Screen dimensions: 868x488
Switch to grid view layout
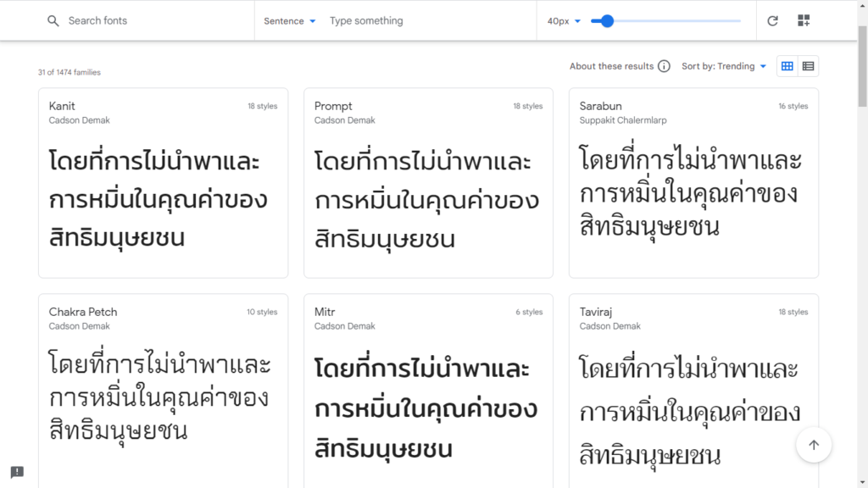coord(787,66)
